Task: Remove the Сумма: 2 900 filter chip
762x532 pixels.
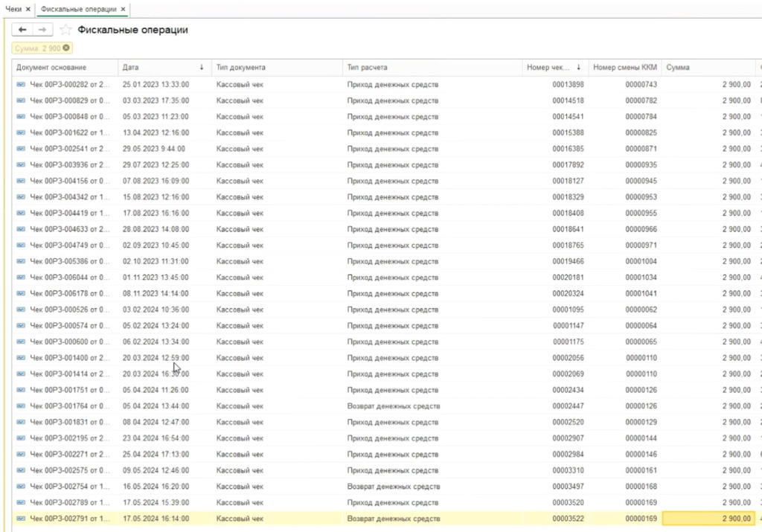Action: click(66, 48)
